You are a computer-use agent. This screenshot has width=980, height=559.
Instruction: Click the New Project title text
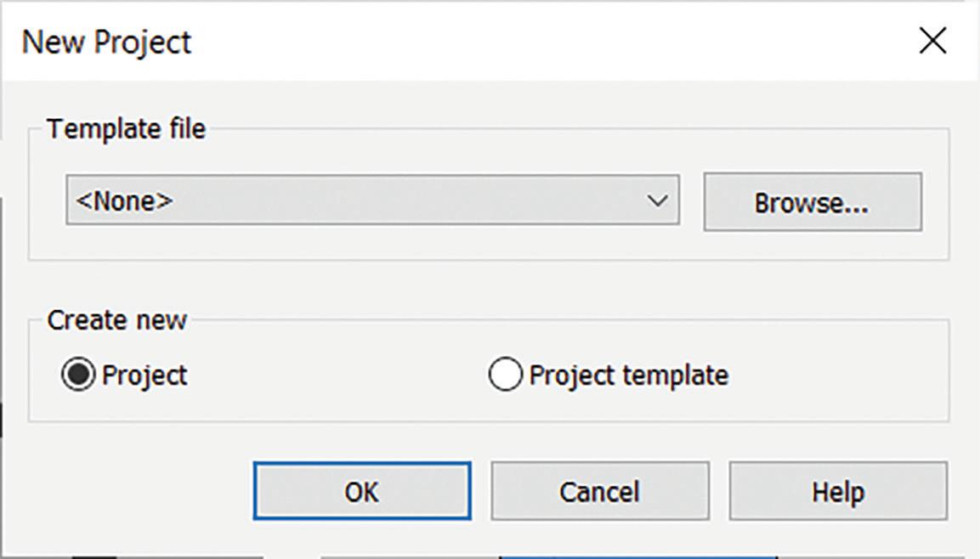(106, 42)
